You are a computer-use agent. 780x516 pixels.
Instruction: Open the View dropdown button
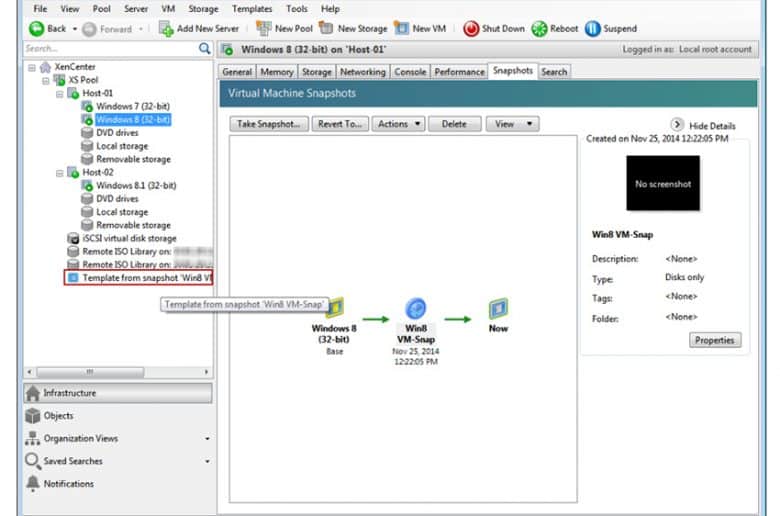[512, 124]
